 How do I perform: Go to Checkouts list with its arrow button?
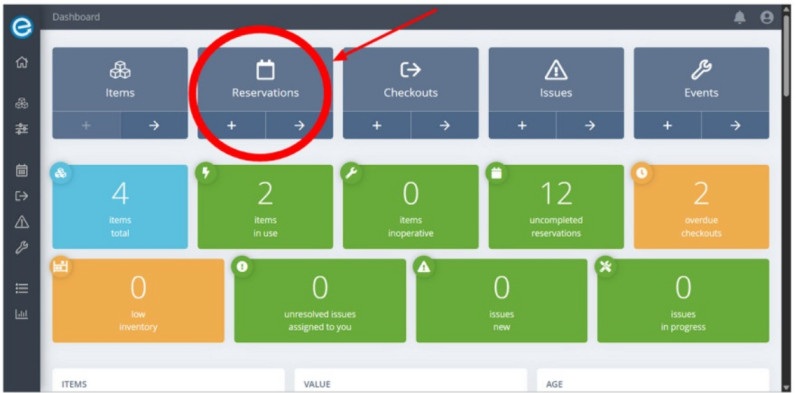click(x=445, y=125)
